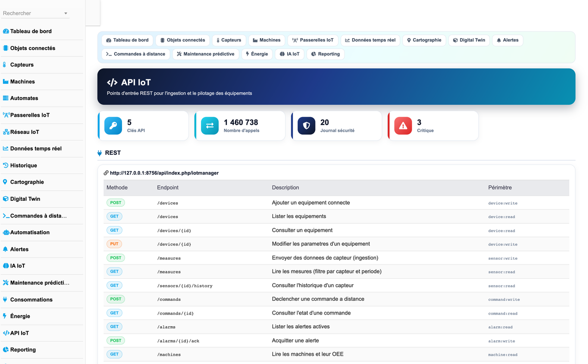
Task: Select the Digital Twin top tab
Action: (x=469, y=40)
